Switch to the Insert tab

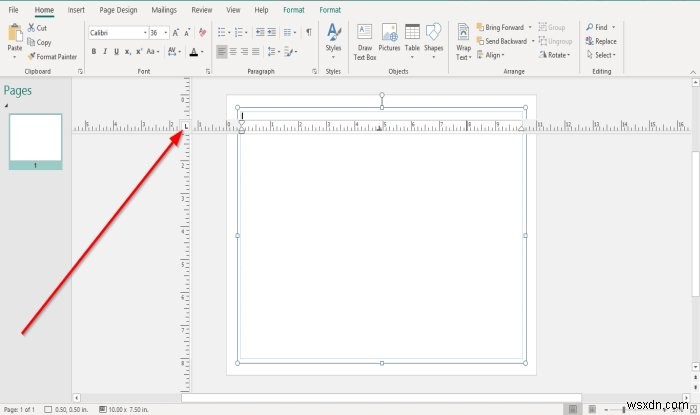tap(76, 9)
